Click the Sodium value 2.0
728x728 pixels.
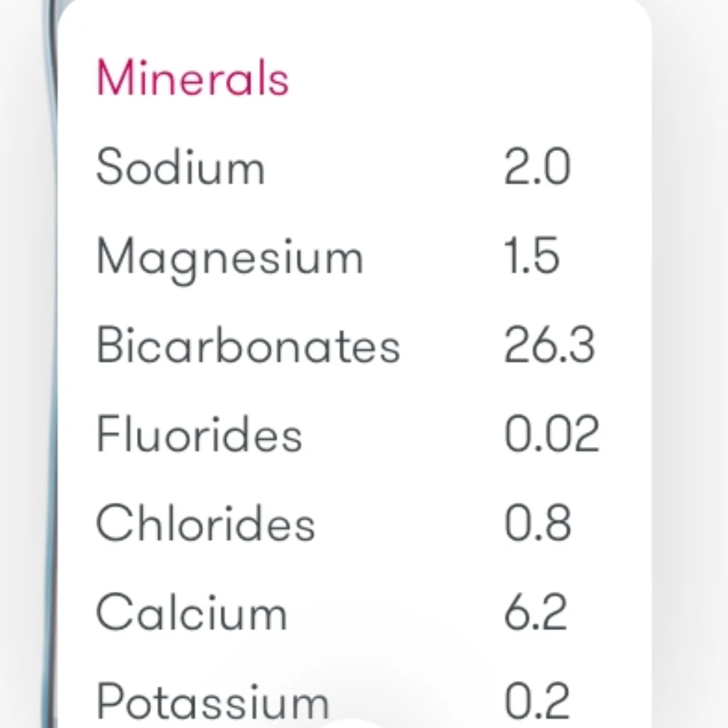click(x=537, y=167)
